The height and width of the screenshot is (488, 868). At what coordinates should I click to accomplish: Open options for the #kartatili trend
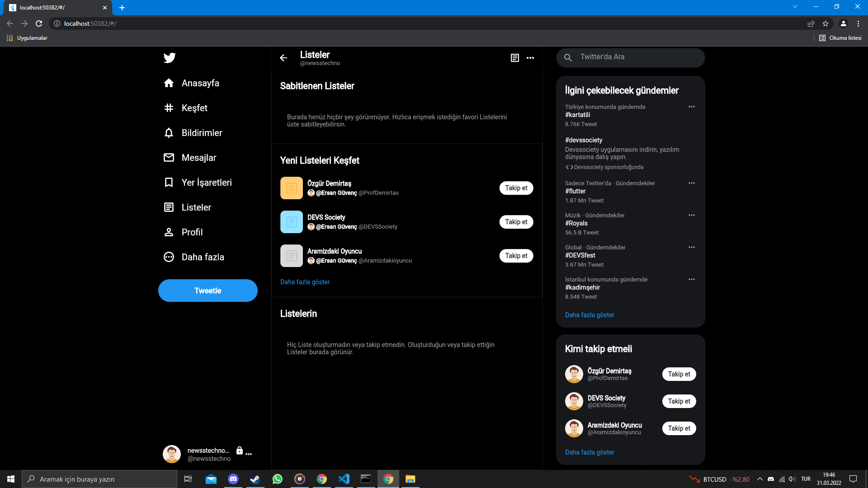tap(692, 107)
